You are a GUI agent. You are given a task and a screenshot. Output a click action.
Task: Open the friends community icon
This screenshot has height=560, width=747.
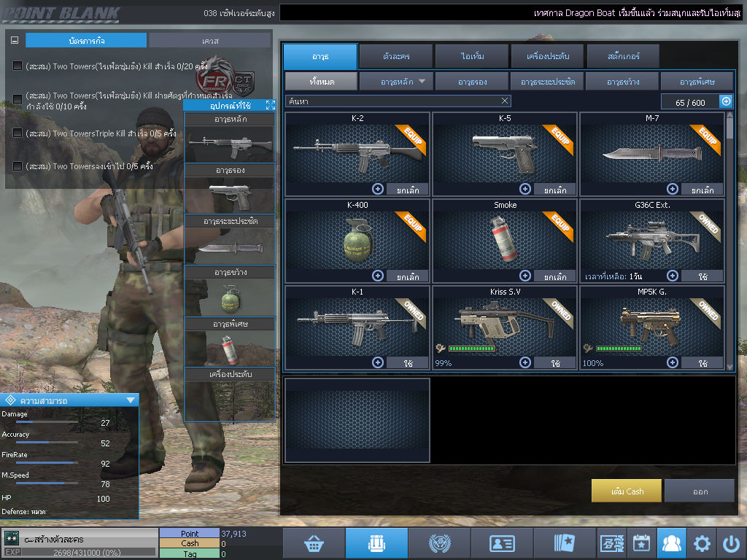[672, 543]
